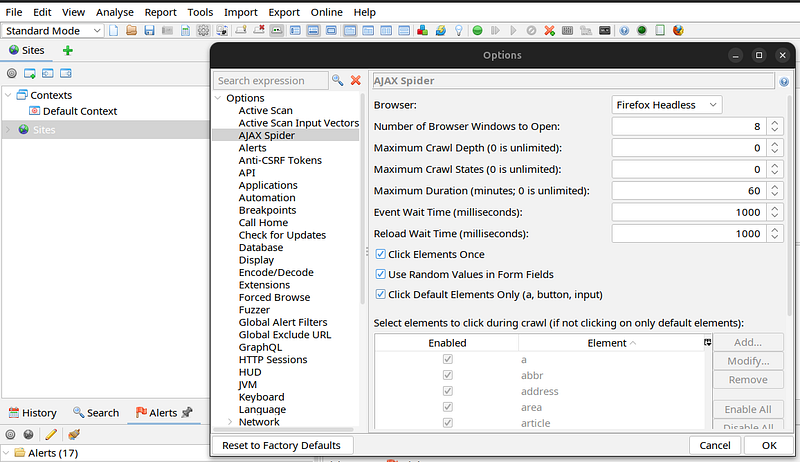Switch to the History tab
The image size is (800, 462).
(x=33, y=413)
